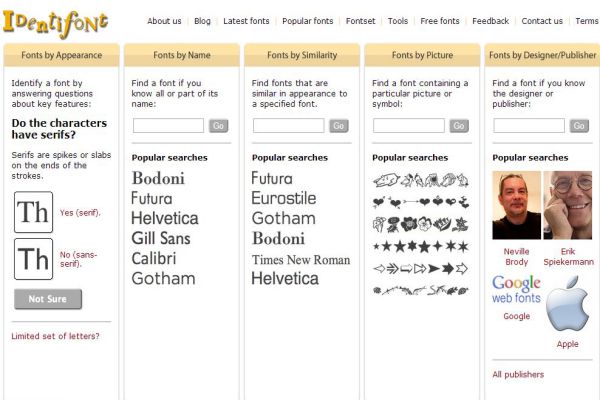Click the Not Sure button
This screenshot has width=600, height=400.
(x=48, y=299)
